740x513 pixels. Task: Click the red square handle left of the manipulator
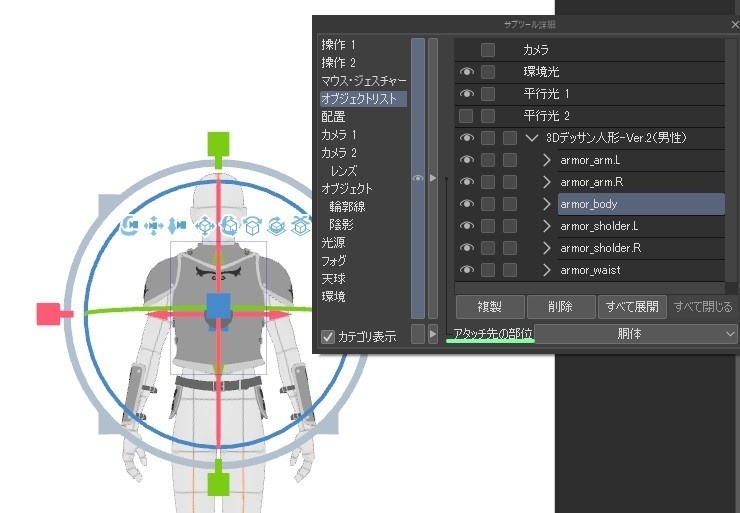49,314
